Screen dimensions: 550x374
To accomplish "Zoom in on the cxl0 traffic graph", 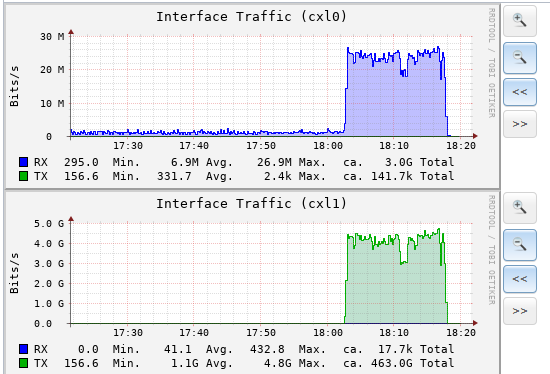I will [x=520, y=21].
